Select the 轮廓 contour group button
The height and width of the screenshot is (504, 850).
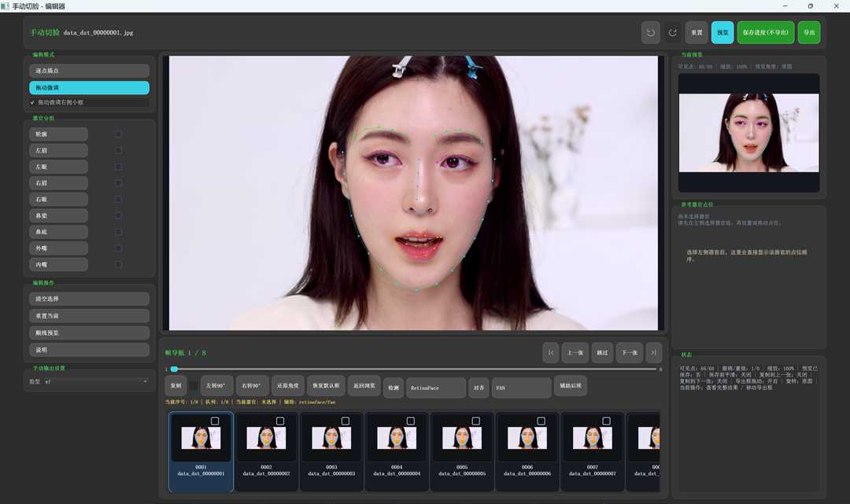(58, 134)
